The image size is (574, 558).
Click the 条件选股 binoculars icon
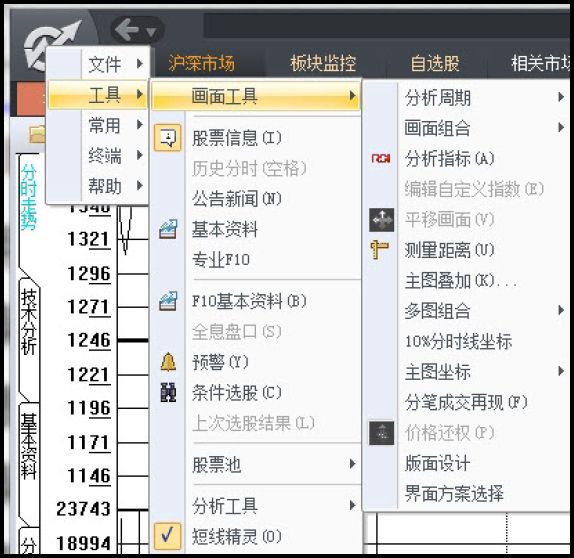tap(168, 393)
